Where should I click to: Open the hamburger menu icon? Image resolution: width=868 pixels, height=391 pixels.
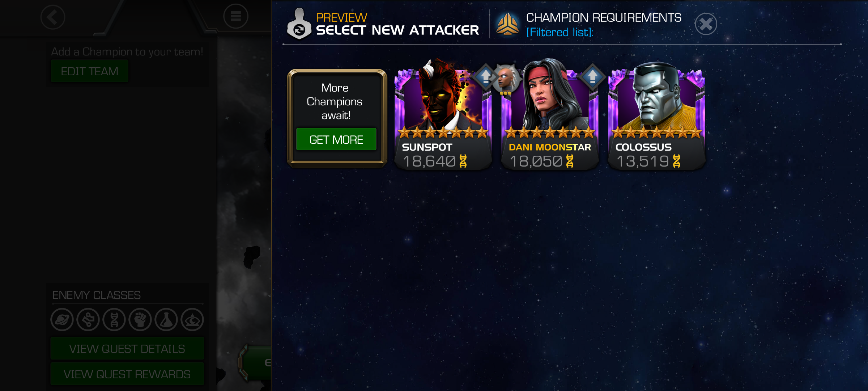[236, 16]
